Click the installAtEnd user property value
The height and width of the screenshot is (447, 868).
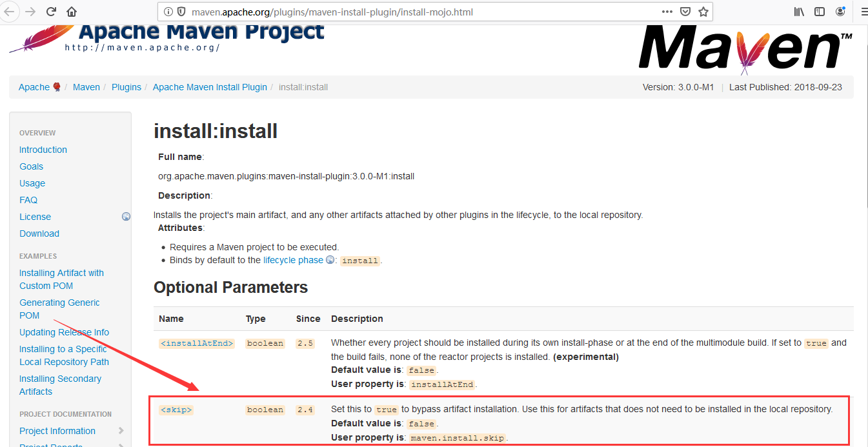[443, 384]
